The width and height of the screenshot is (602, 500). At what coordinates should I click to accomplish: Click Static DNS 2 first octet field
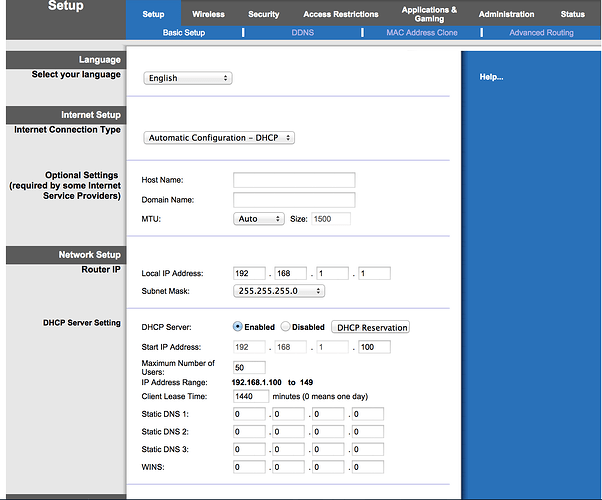(249, 432)
